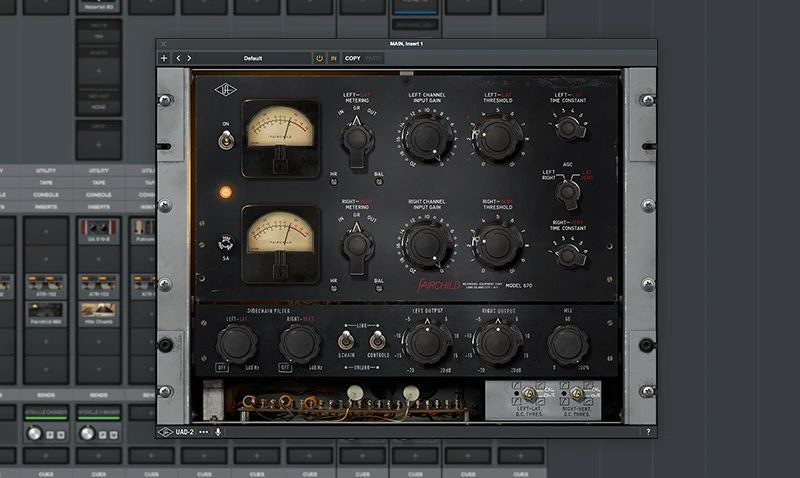Select the UA 610-B insert slot
Image resolution: width=800 pixels, height=478 pixels.
[99, 228]
